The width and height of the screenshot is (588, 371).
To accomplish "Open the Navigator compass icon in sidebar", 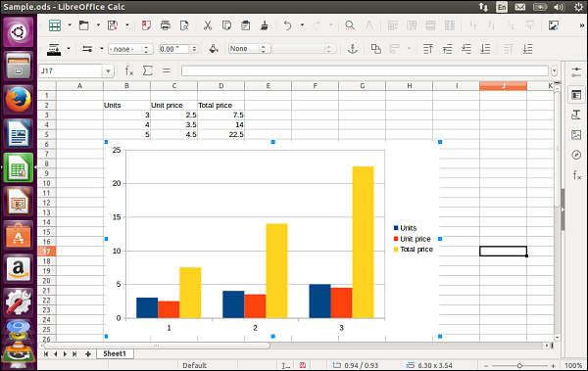I will (x=576, y=155).
